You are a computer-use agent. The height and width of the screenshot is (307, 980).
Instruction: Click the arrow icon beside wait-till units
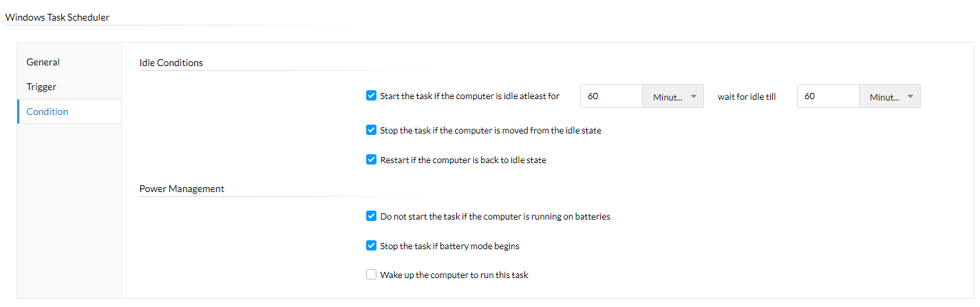[x=910, y=96]
